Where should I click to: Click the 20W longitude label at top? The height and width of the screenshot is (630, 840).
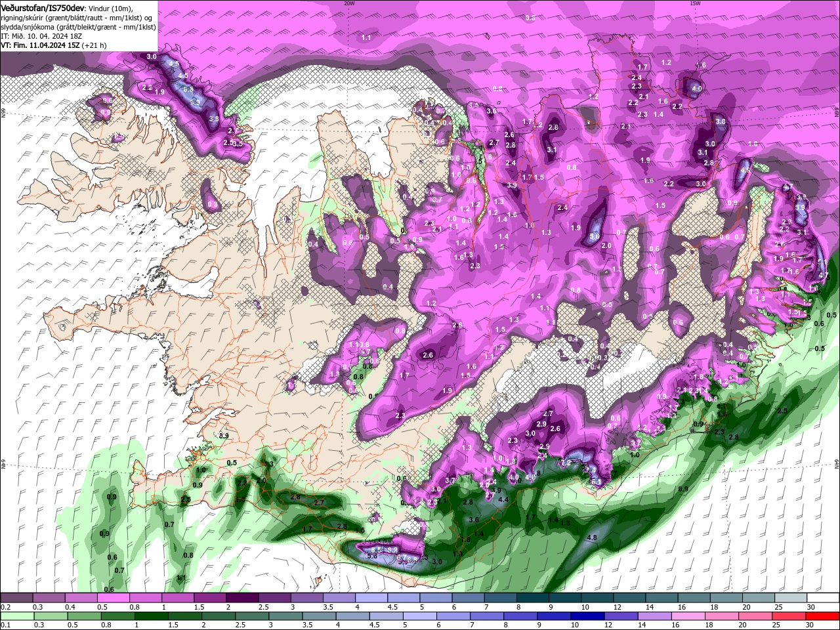(349, 3)
